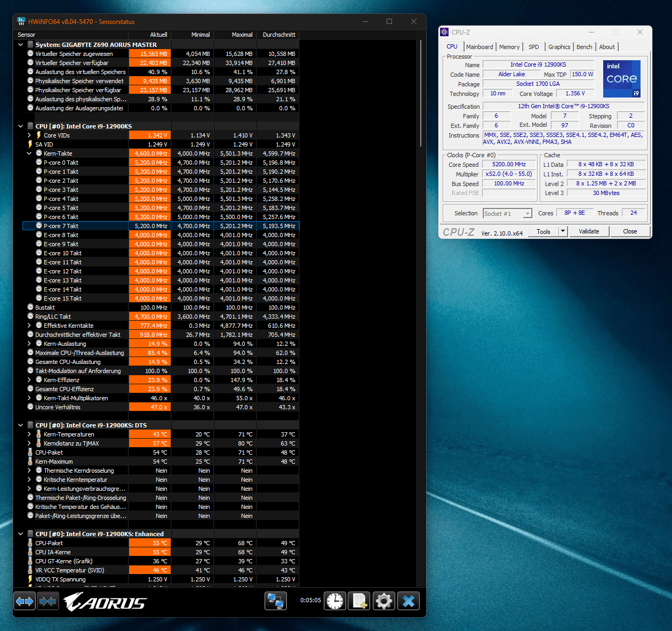This screenshot has width=672, height=631.
Task: Click the Aktuell column header
Action: [150, 35]
